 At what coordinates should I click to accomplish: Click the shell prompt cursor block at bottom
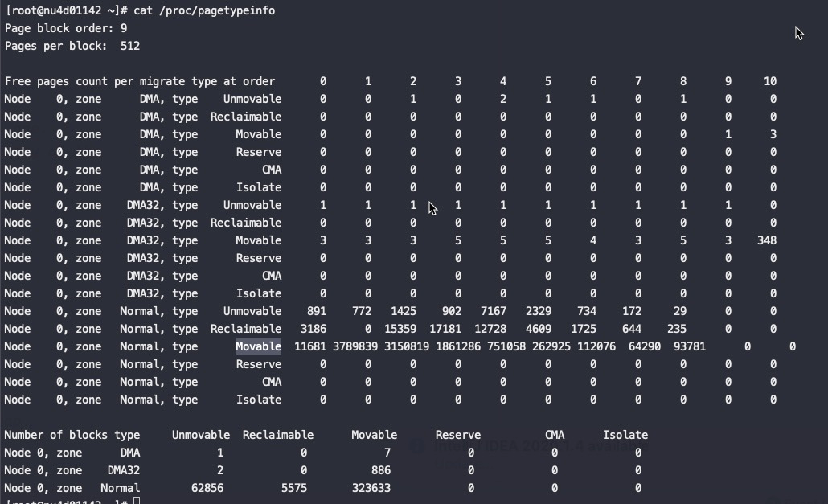coord(137,500)
